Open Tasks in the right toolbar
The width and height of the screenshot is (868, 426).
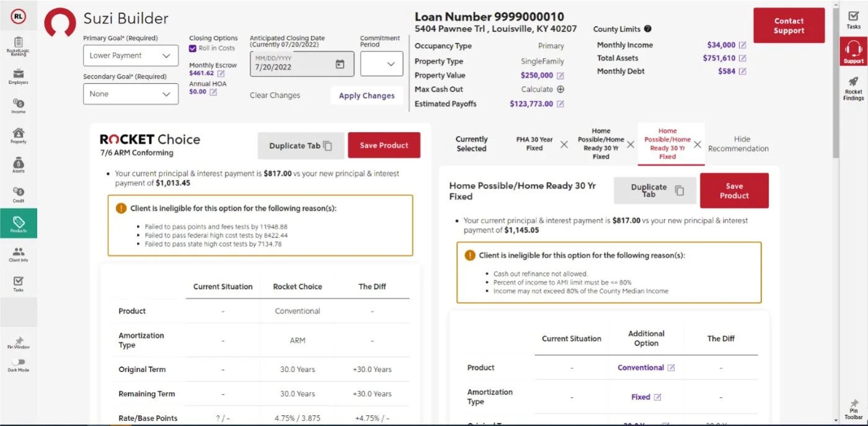(853, 20)
